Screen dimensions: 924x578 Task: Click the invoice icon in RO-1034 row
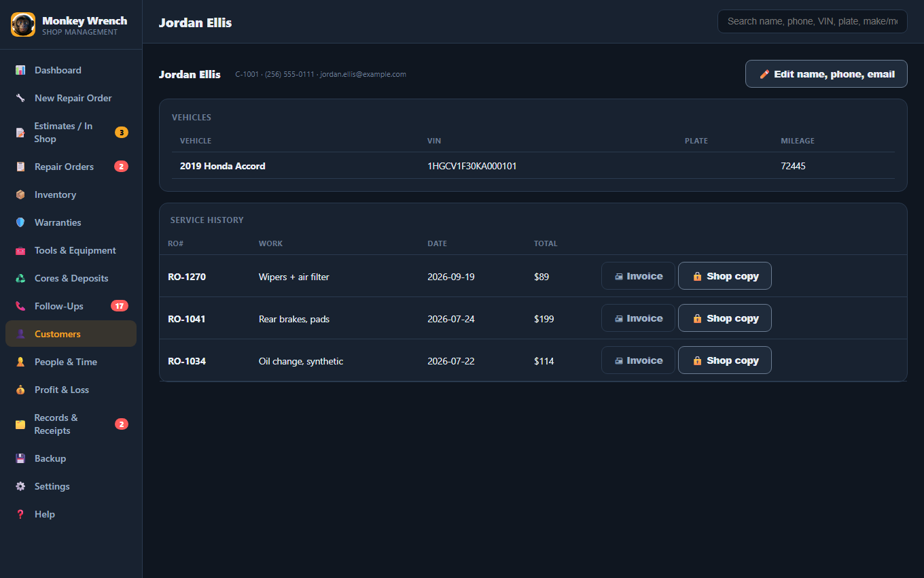619,361
